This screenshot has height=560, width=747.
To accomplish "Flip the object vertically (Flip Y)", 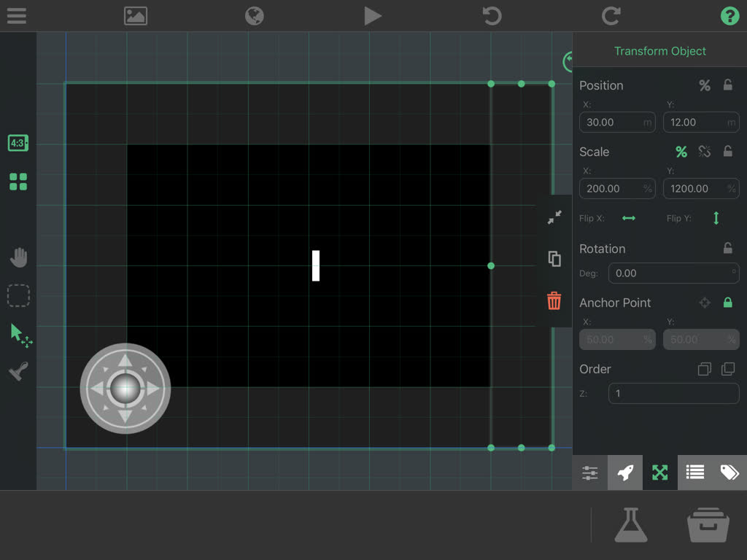I will click(x=716, y=218).
